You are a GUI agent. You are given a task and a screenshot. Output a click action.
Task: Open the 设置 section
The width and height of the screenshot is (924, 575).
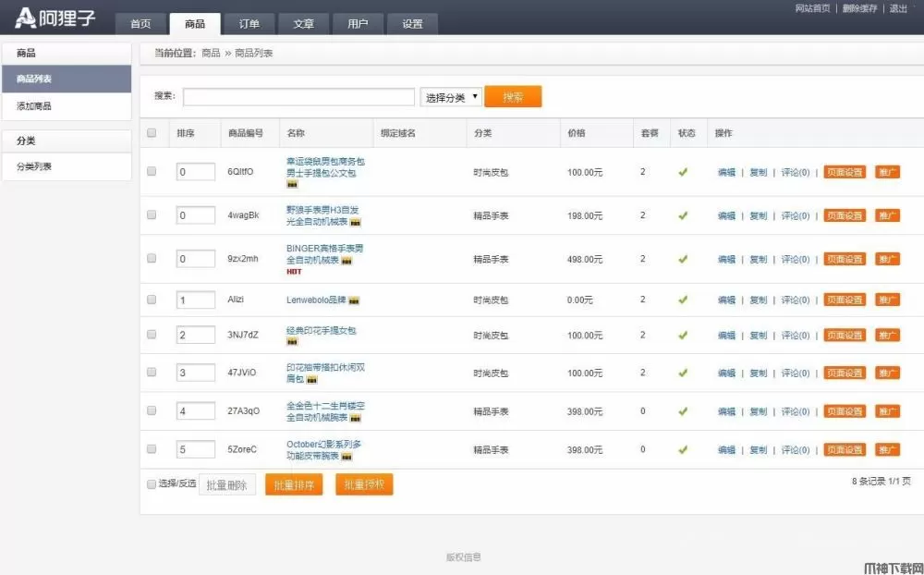pos(412,24)
